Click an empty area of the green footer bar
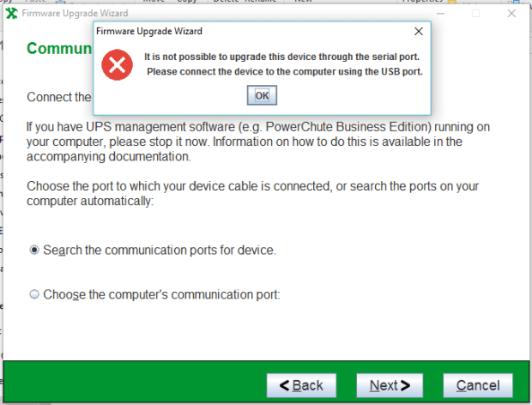 [129, 384]
